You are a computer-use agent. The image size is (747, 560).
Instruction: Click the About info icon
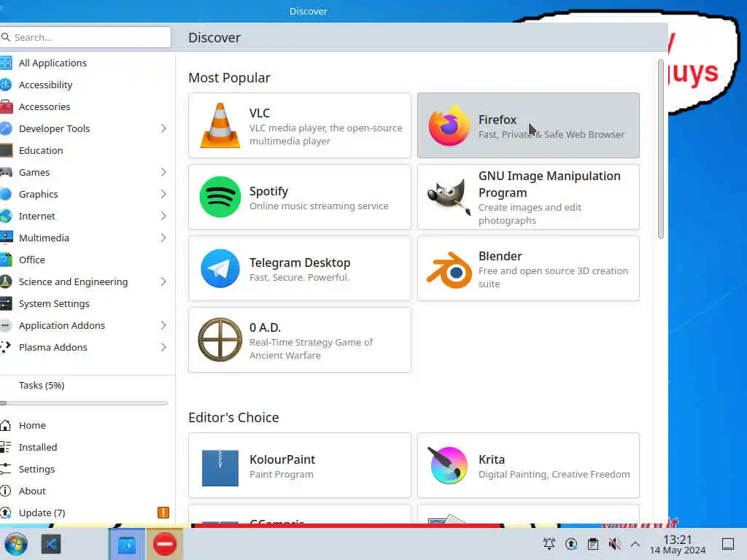[5, 491]
